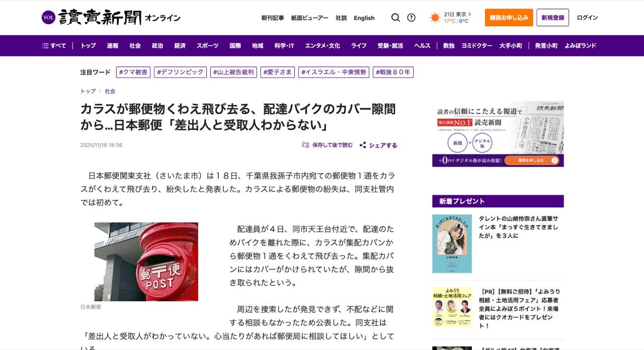Open 社説 header link
644x350 pixels.
coord(341,18)
